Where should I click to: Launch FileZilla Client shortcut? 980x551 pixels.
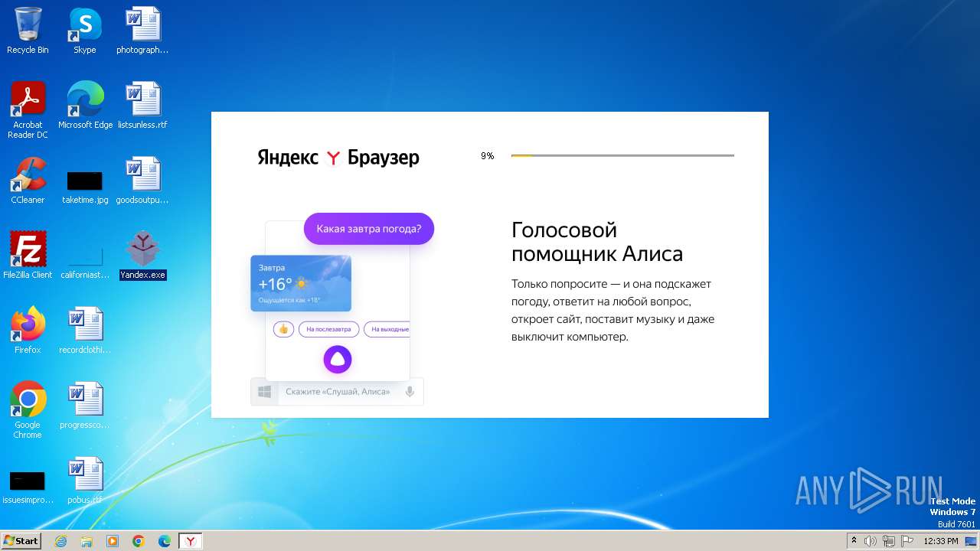[28, 256]
